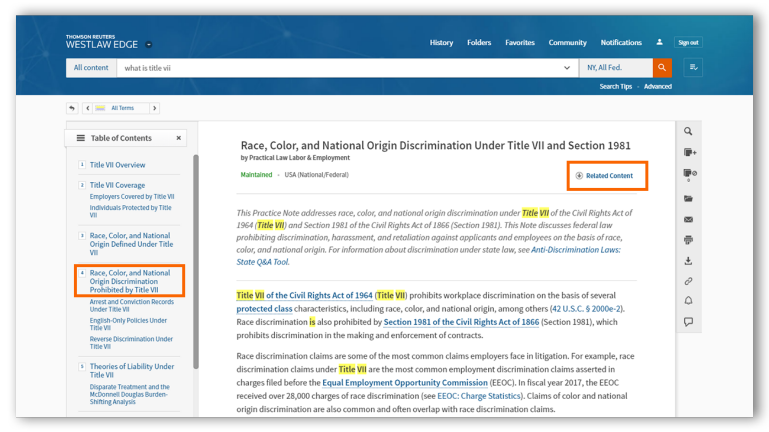
Task: Jump to Title VII Overview section
Action: 117,165
